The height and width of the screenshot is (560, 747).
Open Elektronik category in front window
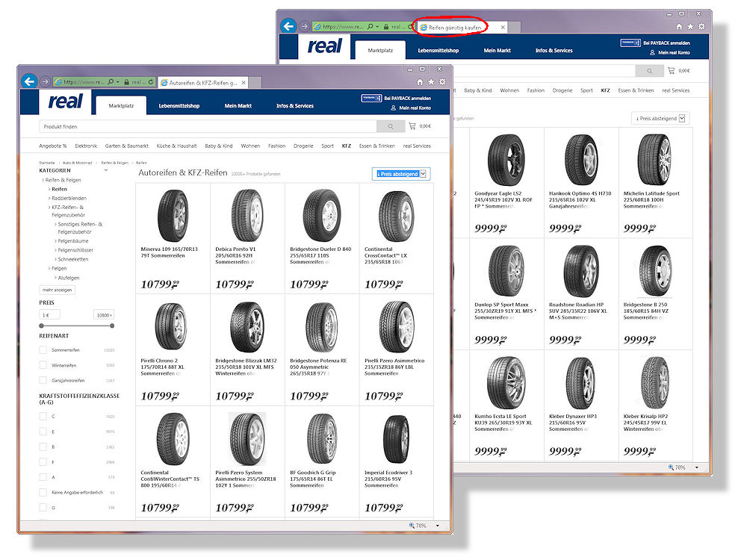[86, 146]
